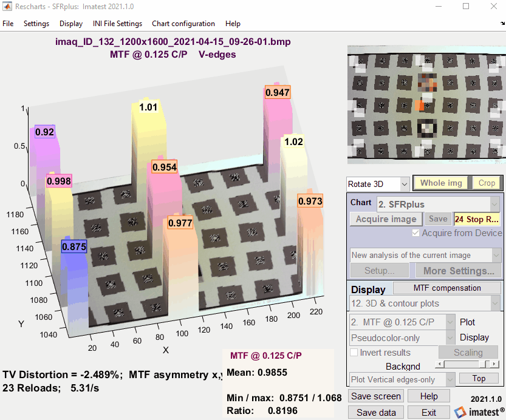Click the 0.973 label in the 3D plot
Image resolution: width=506 pixels, height=420 pixels.
click(x=310, y=201)
